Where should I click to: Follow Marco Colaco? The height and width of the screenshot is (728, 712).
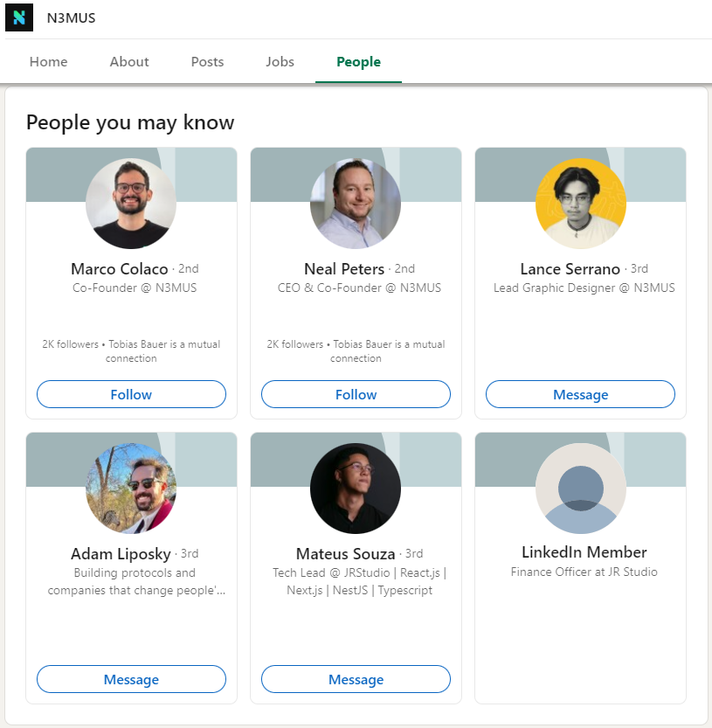coord(131,394)
